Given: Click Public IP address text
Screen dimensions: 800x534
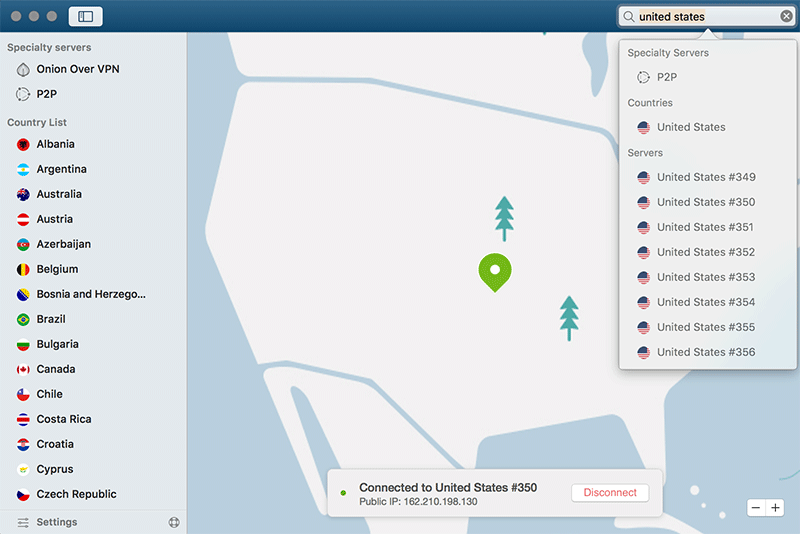Looking at the screenshot, I should (418, 502).
